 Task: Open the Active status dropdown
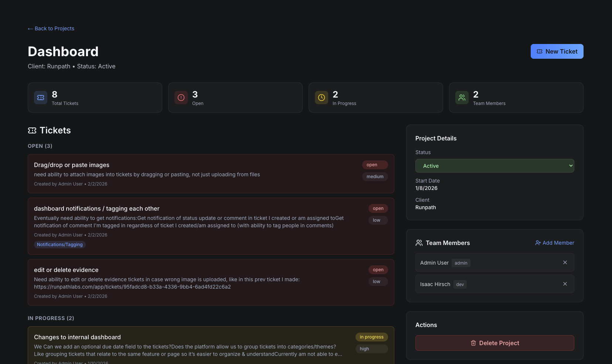coord(495,166)
